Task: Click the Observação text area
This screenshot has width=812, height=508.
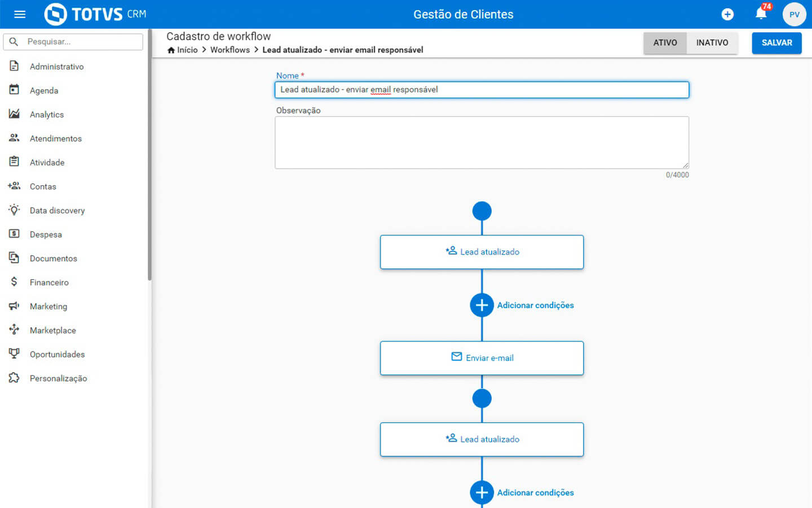Action: pyautogui.click(x=482, y=142)
